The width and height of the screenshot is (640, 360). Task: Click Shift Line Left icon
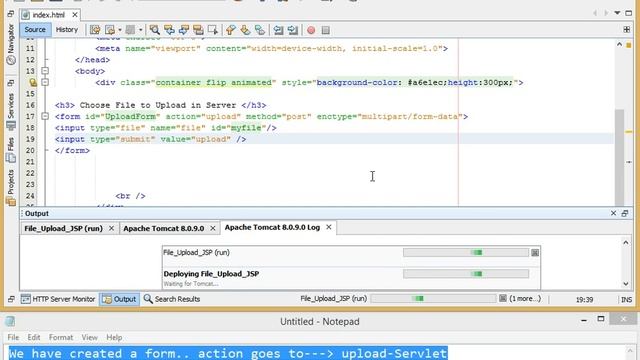click(x=278, y=30)
